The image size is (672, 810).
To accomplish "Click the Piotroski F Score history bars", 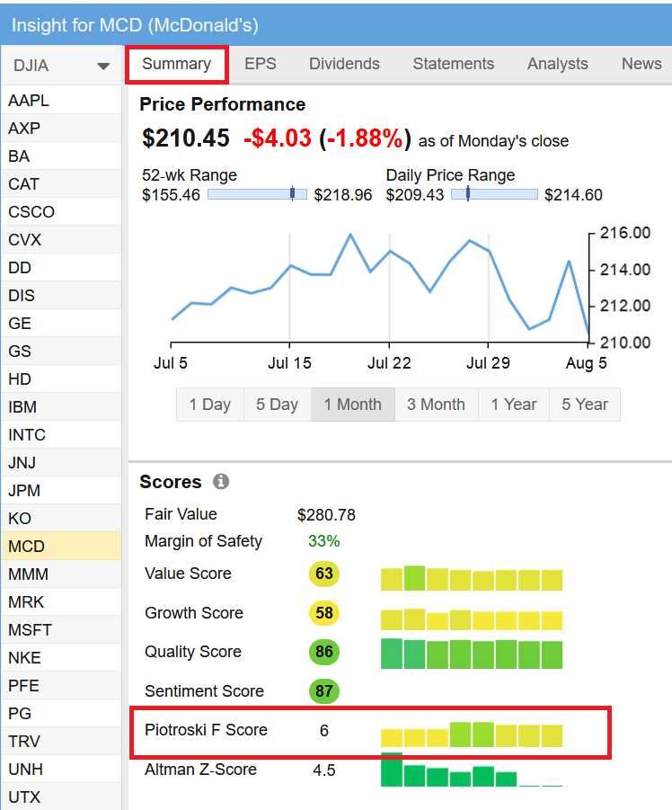I will point(472,734).
